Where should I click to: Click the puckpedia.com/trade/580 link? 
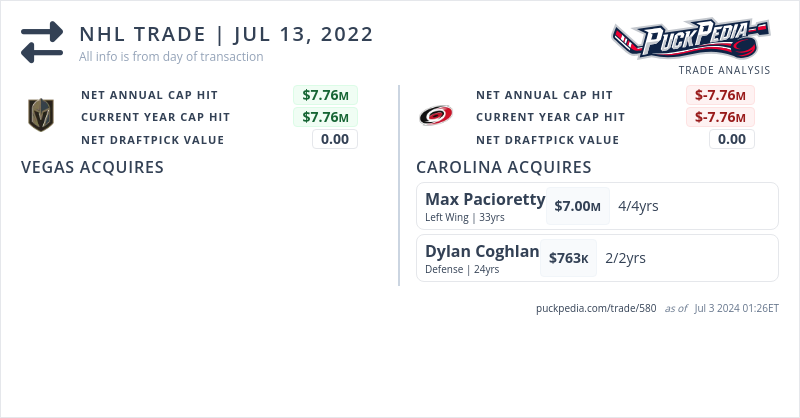pyautogui.click(x=596, y=308)
